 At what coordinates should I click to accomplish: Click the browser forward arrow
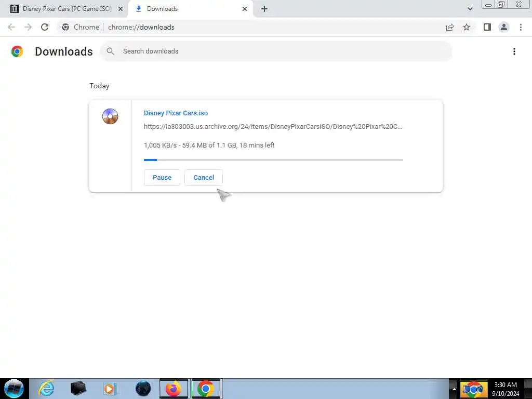pyautogui.click(x=28, y=27)
